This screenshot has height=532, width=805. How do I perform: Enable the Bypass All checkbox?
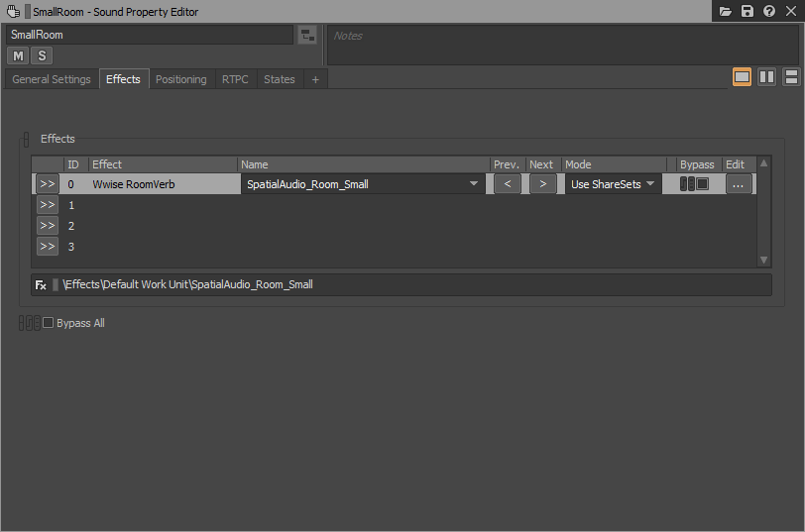tap(49, 323)
